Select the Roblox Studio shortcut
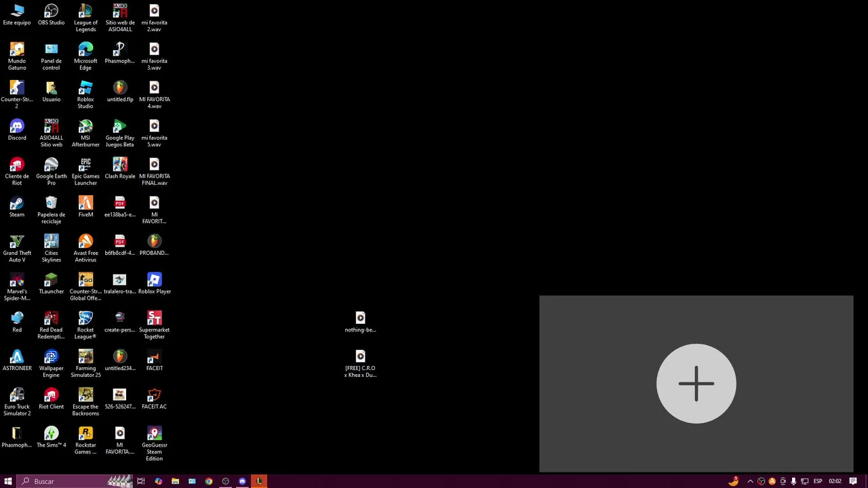The height and width of the screenshot is (488, 868). tap(85, 95)
